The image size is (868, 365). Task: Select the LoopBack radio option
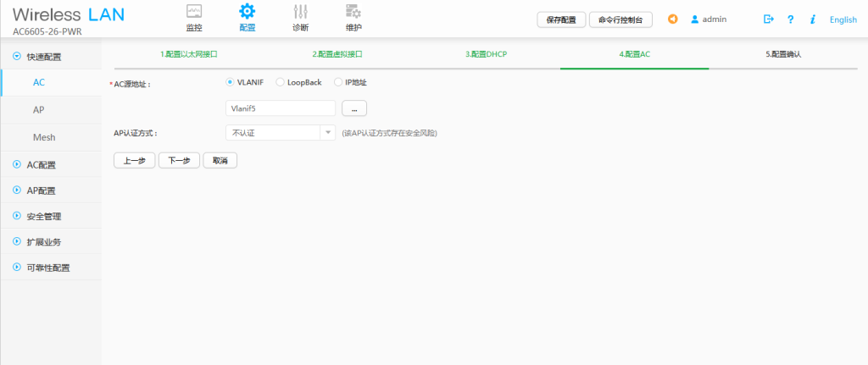click(x=281, y=82)
